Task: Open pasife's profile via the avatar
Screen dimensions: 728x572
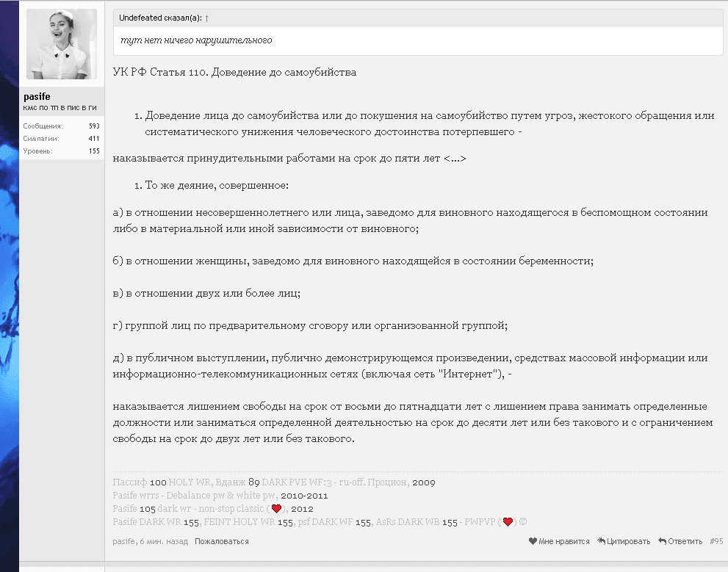Action: pos(62,42)
